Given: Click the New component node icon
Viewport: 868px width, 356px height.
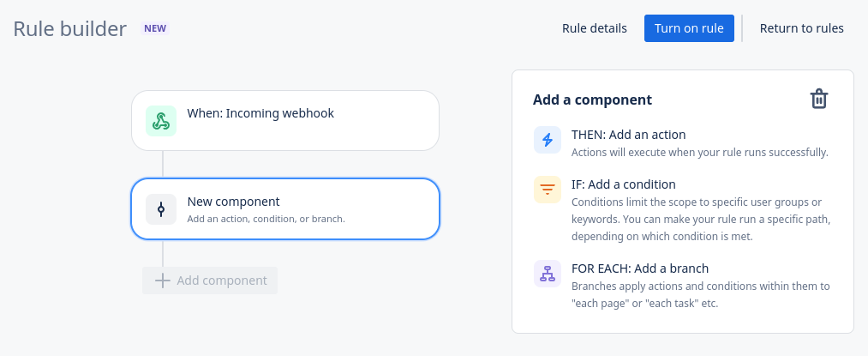Looking at the screenshot, I should point(160,209).
